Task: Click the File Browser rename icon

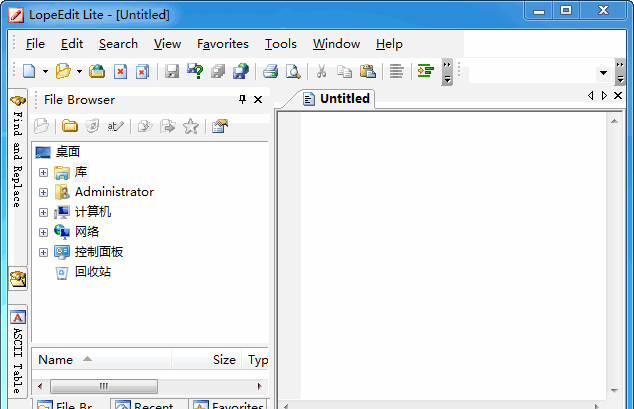Action: pyautogui.click(x=115, y=126)
